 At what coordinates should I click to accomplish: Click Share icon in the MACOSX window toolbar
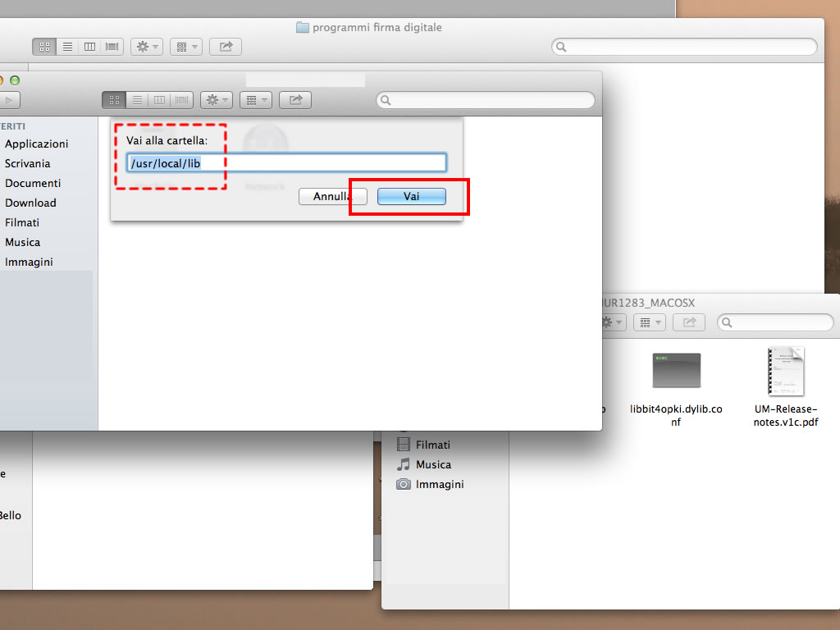(x=690, y=323)
